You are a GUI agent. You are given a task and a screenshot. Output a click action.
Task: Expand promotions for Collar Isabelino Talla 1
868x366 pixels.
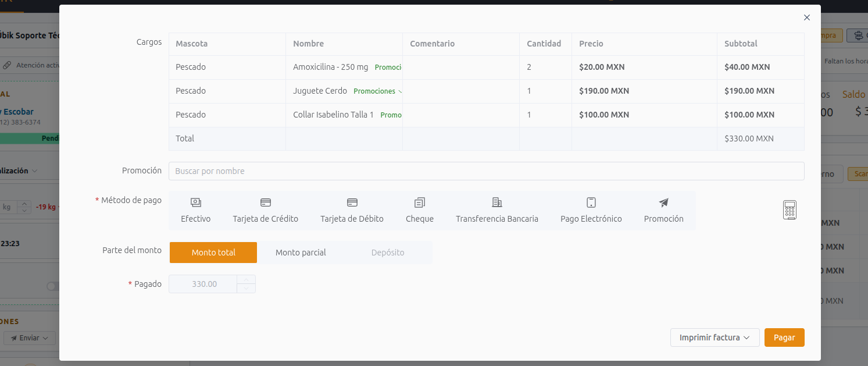pos(391,115)
